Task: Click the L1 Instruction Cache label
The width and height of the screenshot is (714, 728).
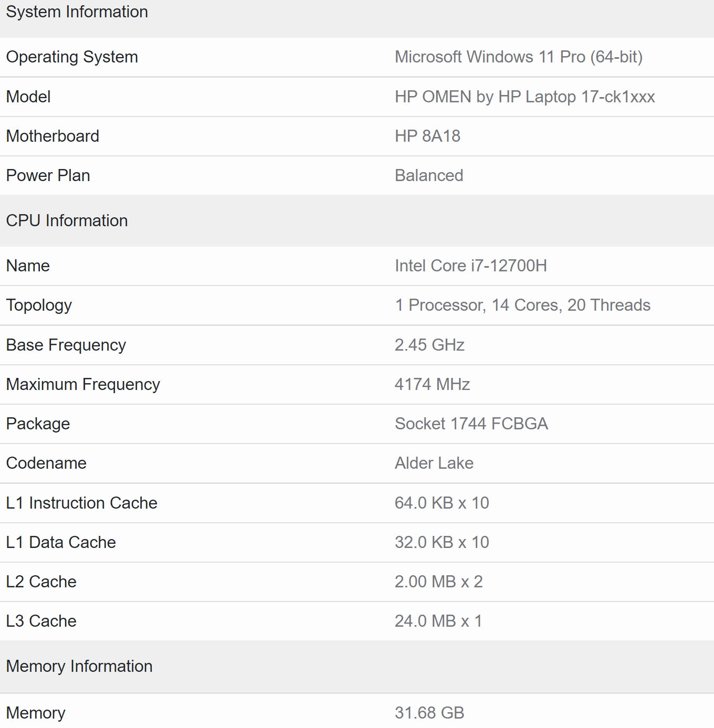Action: pyautogui.click(x=81, y=503)
